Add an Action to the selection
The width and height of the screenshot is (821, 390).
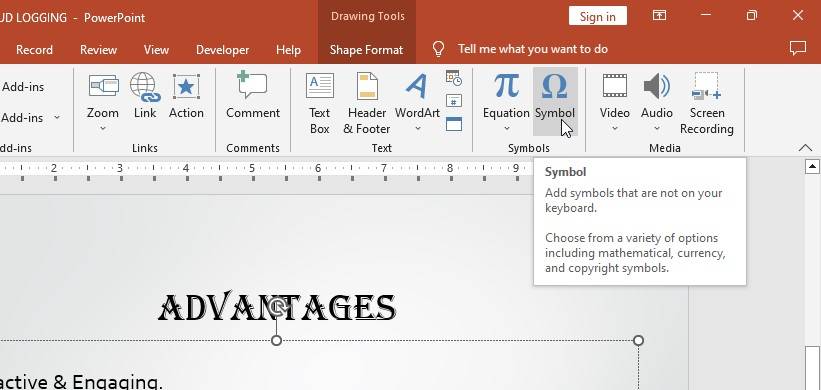tap(186, 97)
